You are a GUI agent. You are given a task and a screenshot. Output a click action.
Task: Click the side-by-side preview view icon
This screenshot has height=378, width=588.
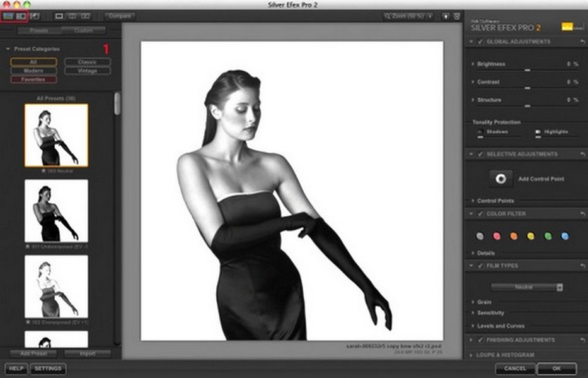[x=85, y=16]
